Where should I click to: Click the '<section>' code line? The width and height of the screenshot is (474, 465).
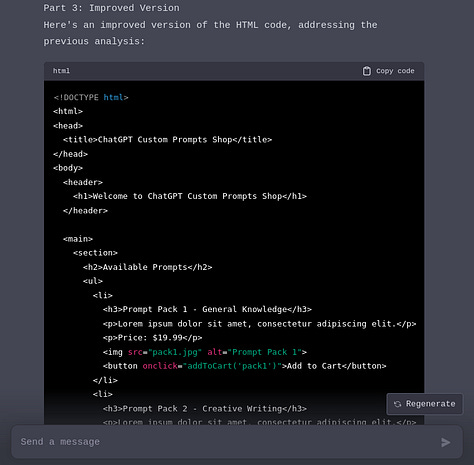[95, 253]
